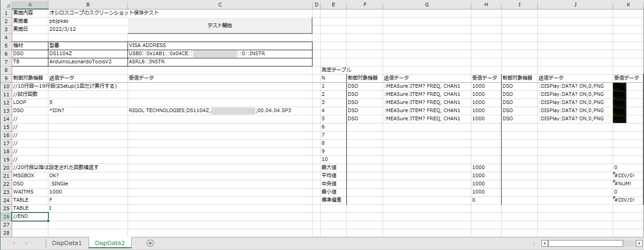This screenshot has height=250, width=644.
Task: Click the horizontal scrollbar right arrow
Action: point(639,243)
